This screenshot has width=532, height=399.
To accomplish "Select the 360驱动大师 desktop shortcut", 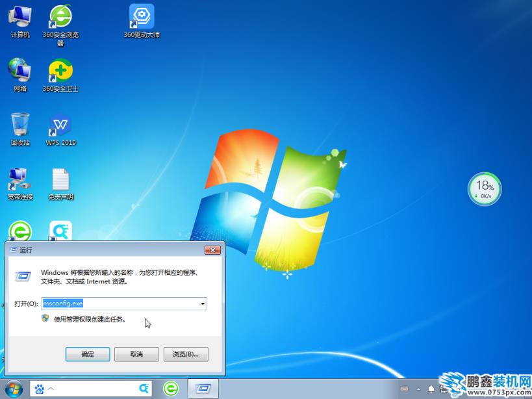I will [142, 21].
